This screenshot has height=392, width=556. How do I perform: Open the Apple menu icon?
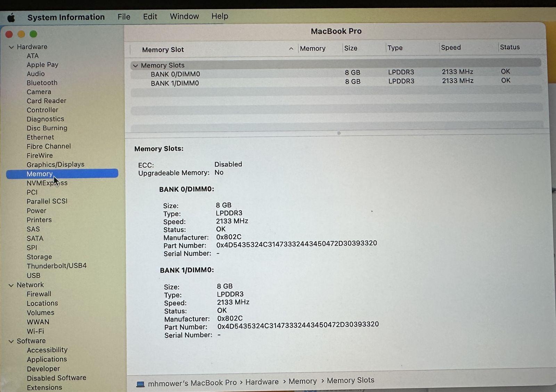click(11, 17)
